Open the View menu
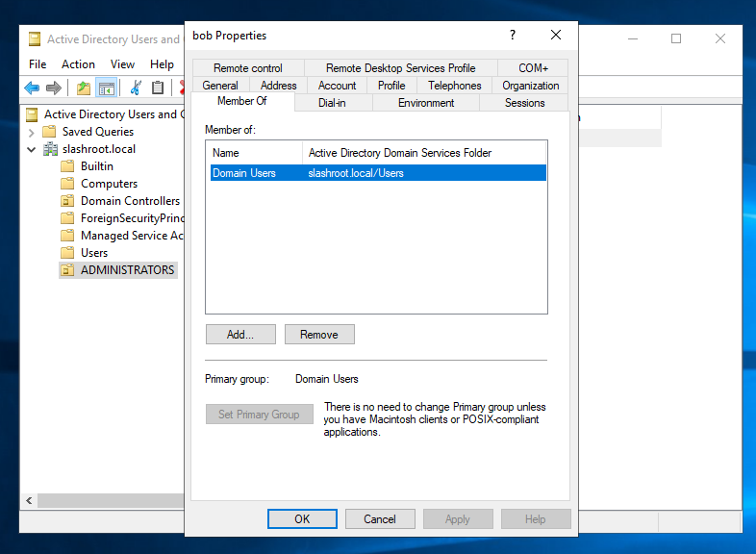The height and width of the screenshot is (554, 756). point(122,64)
